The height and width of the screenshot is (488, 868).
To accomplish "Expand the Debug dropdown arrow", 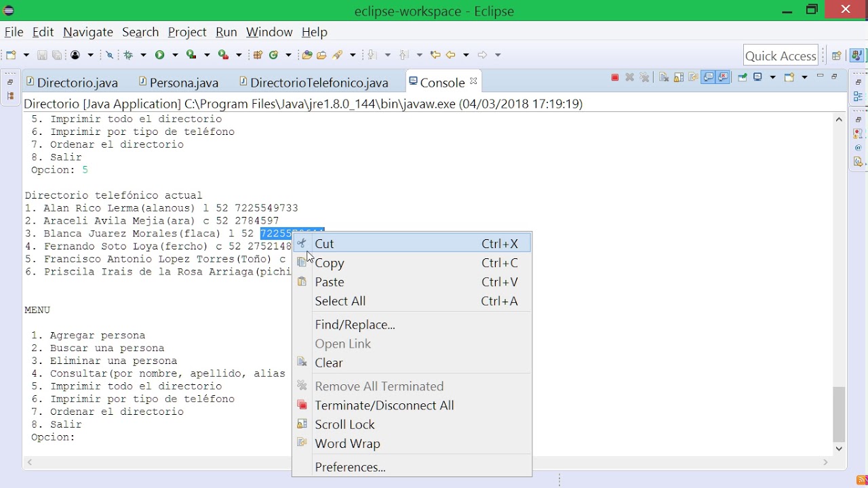I will 143,55.
